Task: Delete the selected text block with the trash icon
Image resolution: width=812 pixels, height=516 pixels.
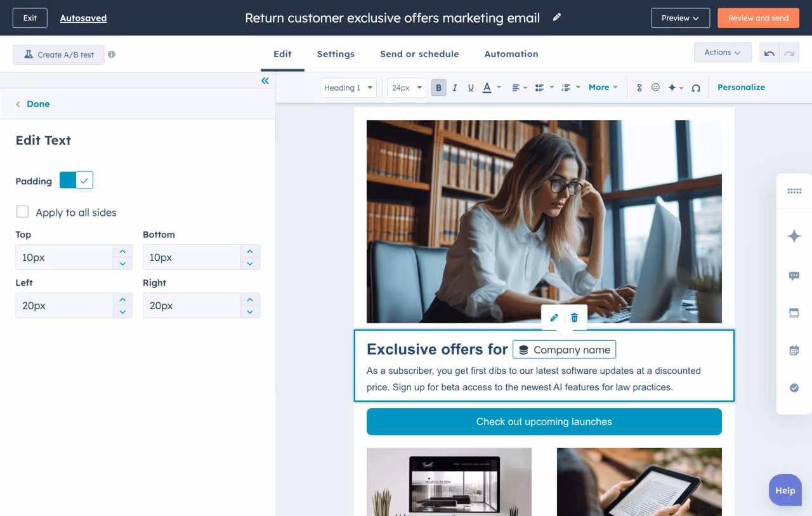Action: click(x=574, y=317)
